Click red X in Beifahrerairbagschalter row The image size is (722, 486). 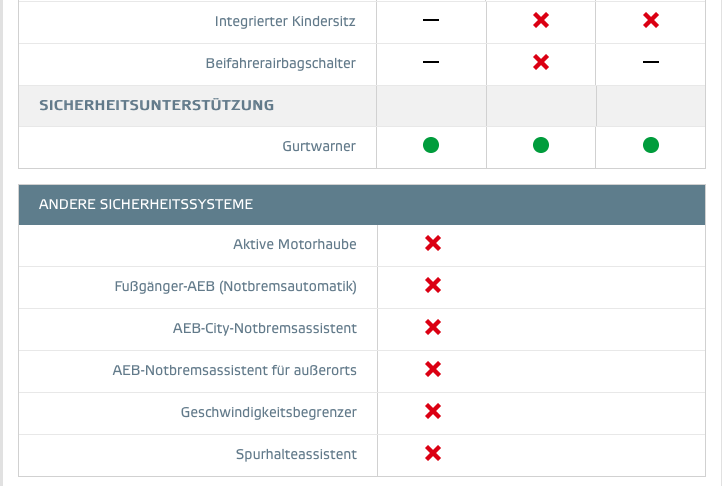[541, 62]
